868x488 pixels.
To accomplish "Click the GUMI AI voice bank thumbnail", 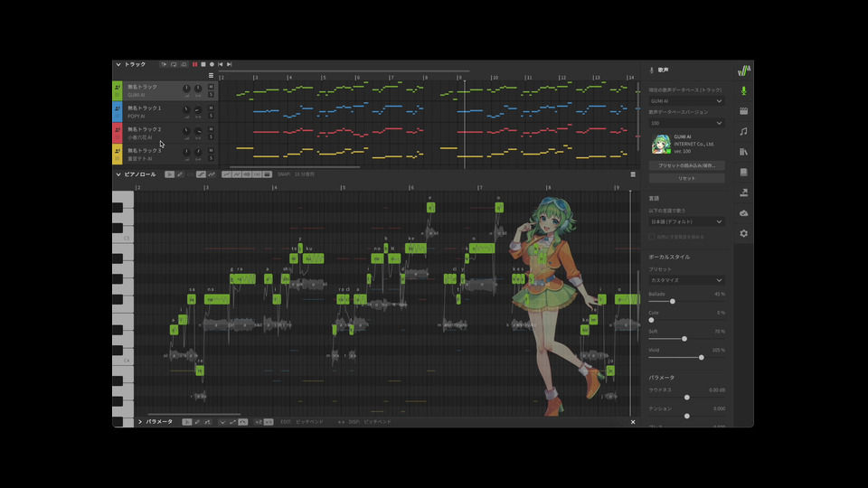I will (660, 144).
